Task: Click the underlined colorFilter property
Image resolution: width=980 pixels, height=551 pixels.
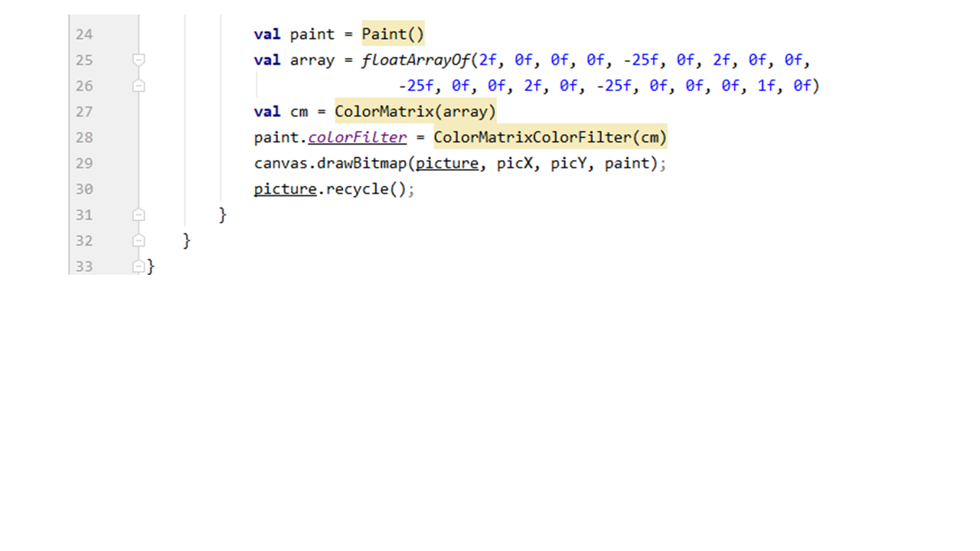Action: point(357,138)
